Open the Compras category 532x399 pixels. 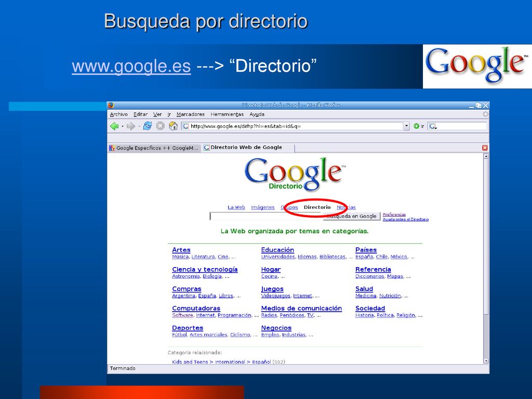187,289
